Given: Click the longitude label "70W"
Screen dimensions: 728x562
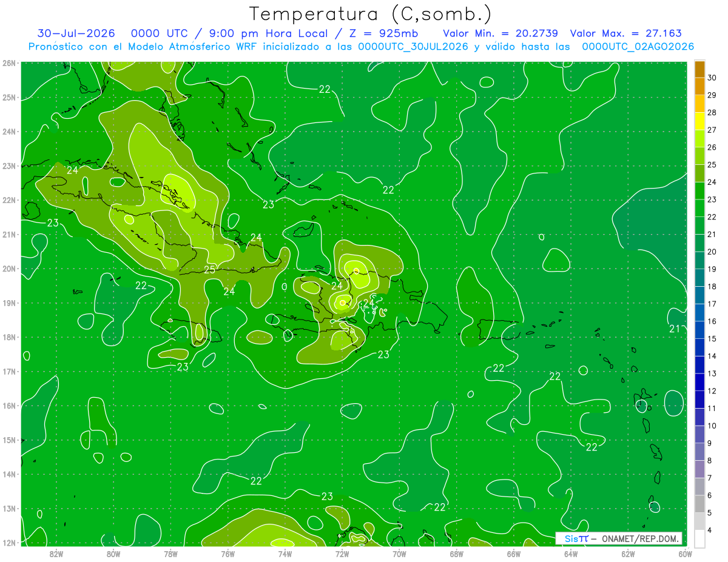Looking at the screenshot, I should (x=399, y=553).
